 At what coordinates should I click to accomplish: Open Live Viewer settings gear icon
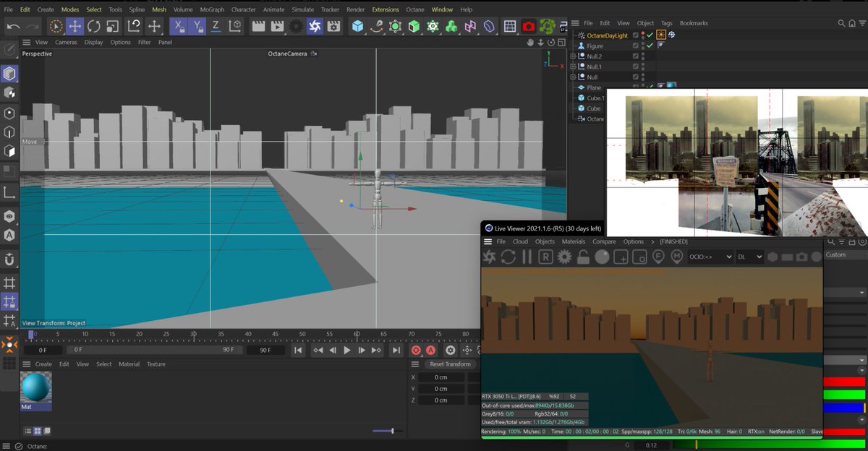(x=564, y=257)
